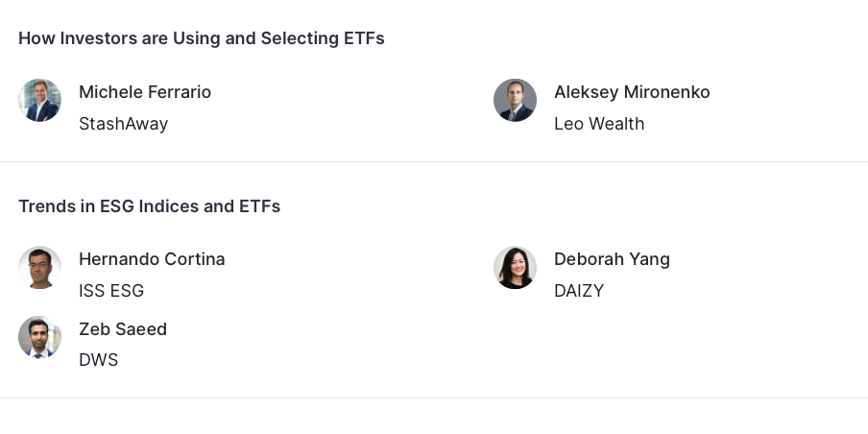
Task: Select the Leo Wealth company label
Action: pyautogui.click(x=599, y=124)
